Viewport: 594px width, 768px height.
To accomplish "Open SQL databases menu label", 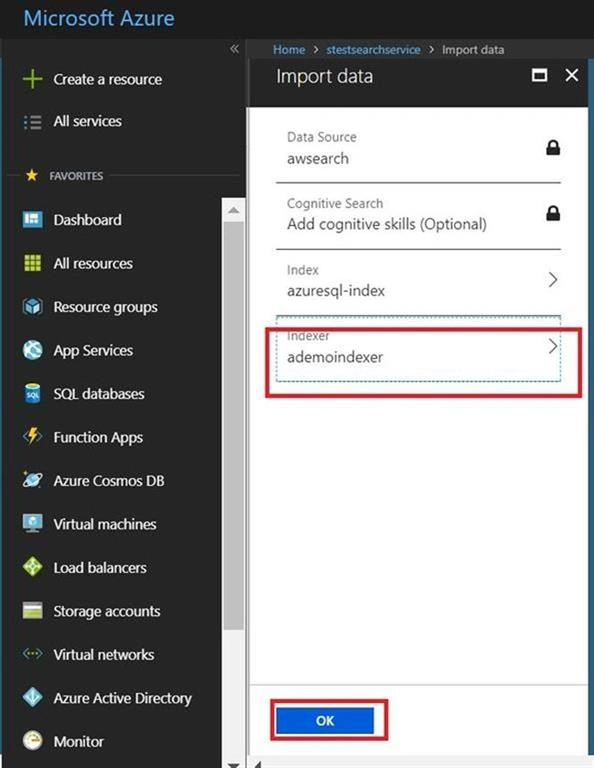I will tap(99, 394).
